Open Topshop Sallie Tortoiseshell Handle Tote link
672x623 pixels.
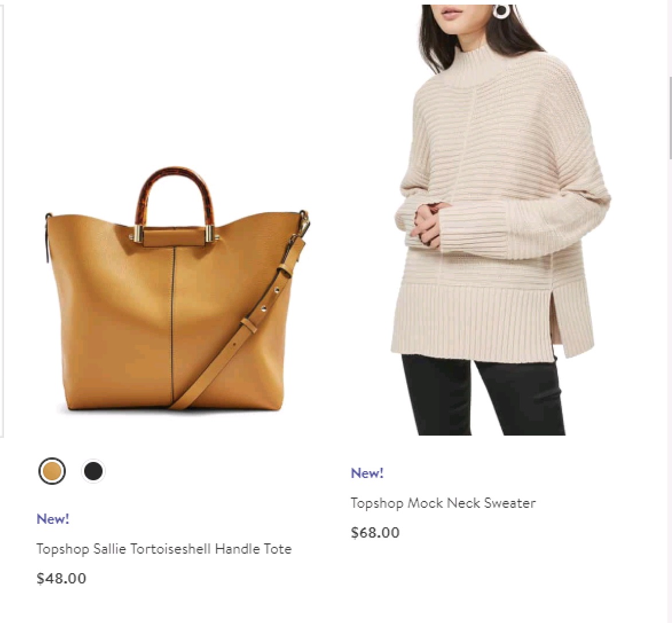(164, 549)
